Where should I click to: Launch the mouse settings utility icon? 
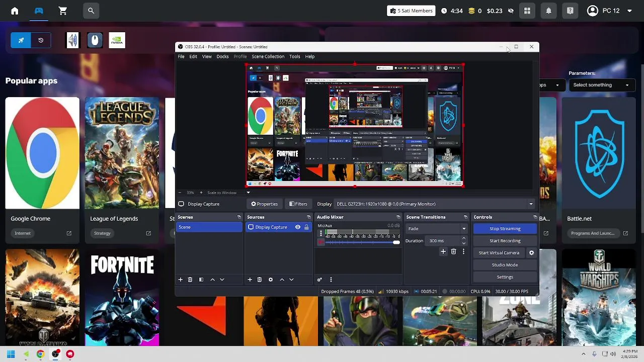click(95, 40)
